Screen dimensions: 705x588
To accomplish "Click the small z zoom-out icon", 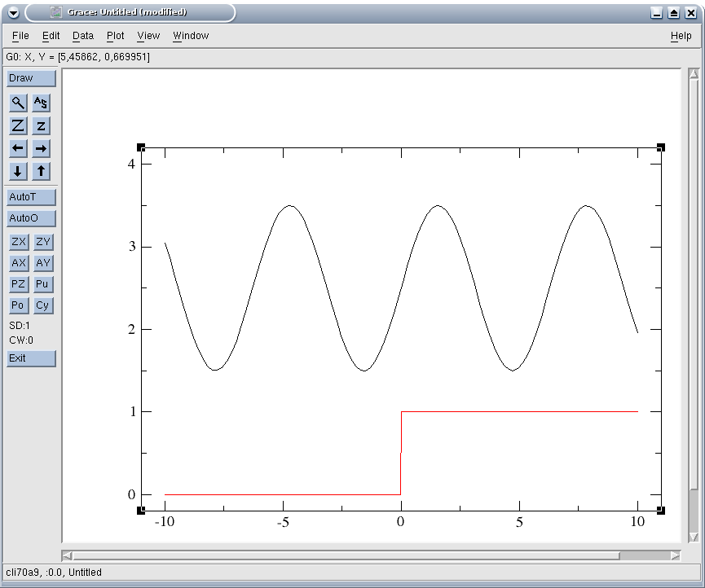I will click(x=41, y=125).
